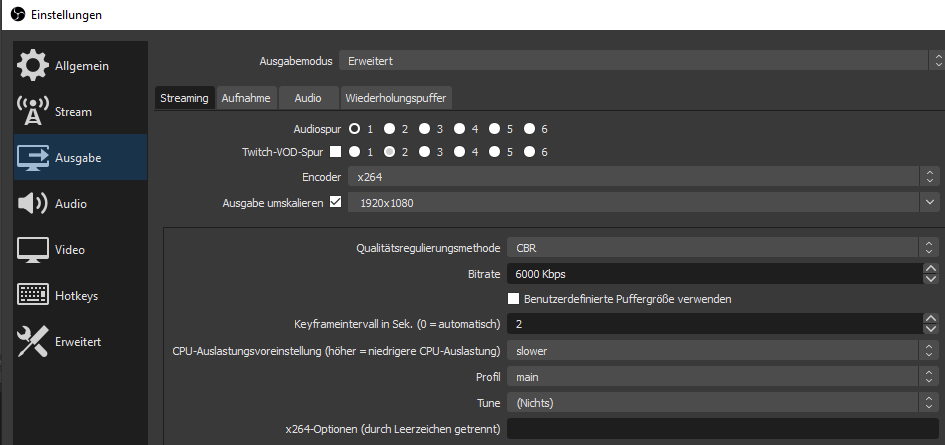The width and height of the screenshot is (945, 445).
Task: Switch to the Audio output tab
Action: click(308, 98)
